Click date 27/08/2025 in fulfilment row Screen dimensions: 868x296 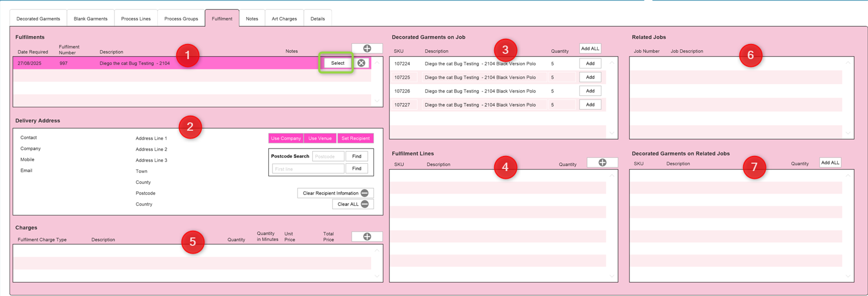[29, 63]
